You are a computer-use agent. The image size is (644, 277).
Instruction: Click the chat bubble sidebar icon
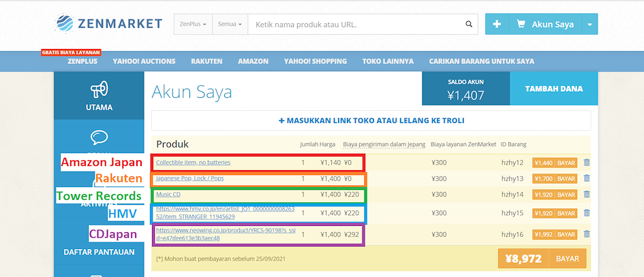99,138
